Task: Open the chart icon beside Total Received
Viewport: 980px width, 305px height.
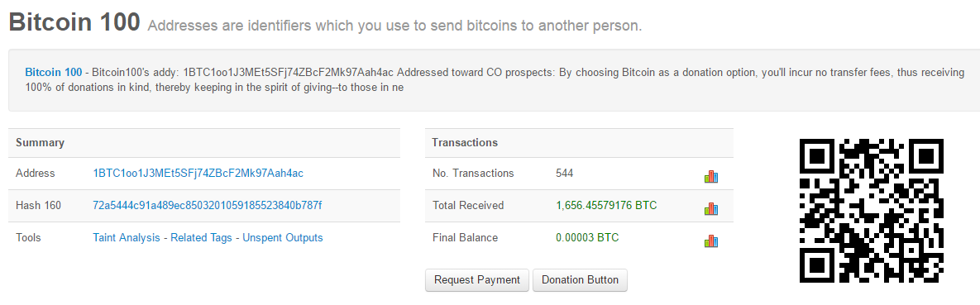Action: [x=710, y=209]
